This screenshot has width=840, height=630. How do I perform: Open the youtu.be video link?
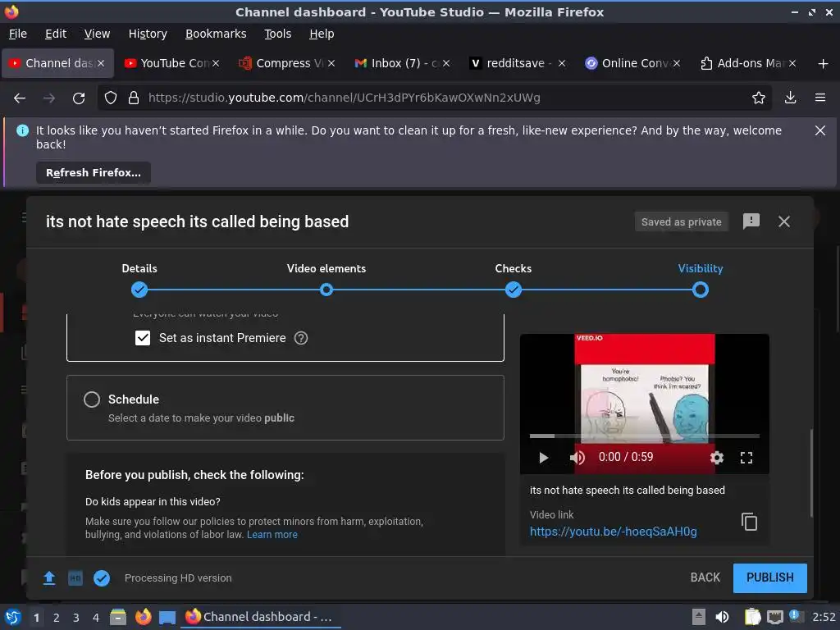point(614,532)
